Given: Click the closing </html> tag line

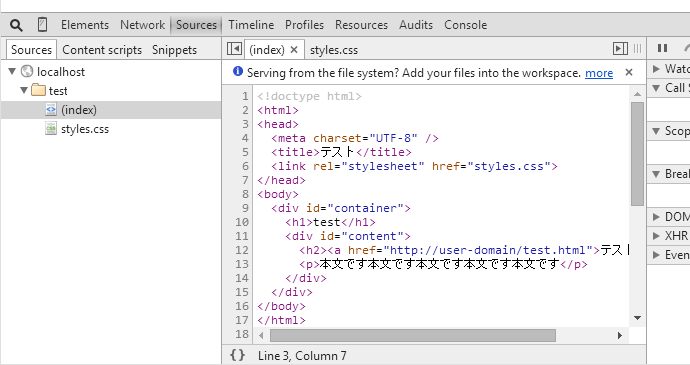Looking at the screenshot, I should point(281,320).
